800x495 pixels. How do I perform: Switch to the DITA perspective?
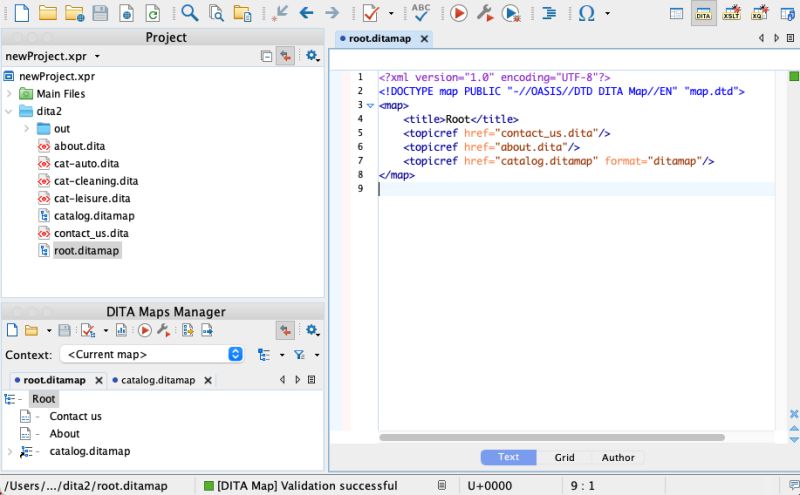703,13
